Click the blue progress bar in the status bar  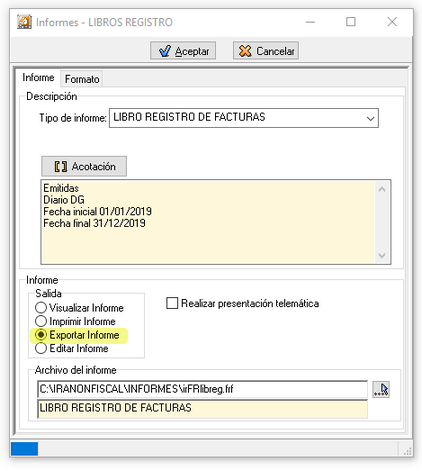point(24,449)
